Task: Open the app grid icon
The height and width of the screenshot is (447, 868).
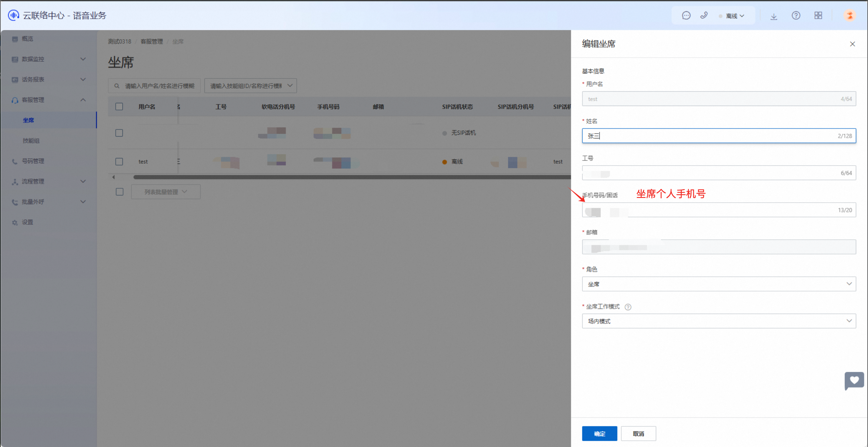Action: 818,16
